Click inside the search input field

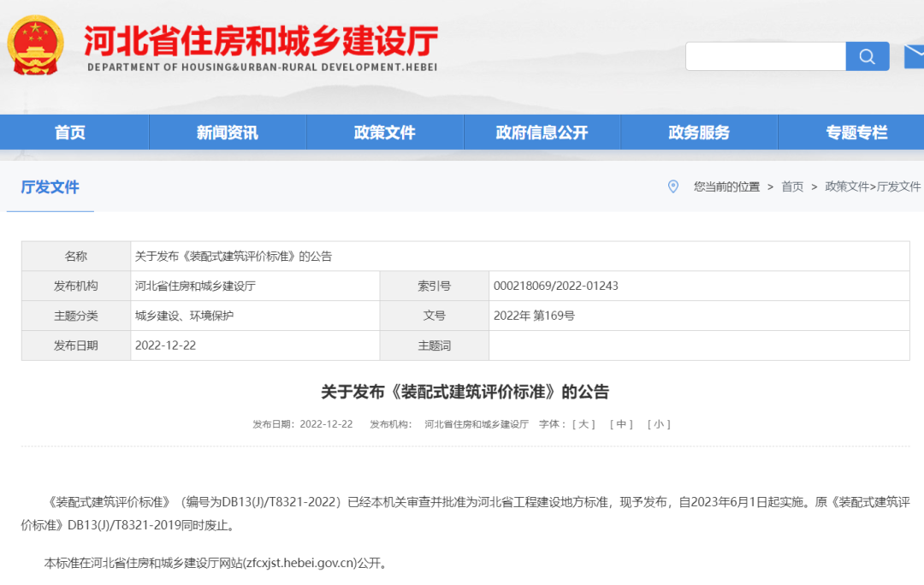point(765,56)
